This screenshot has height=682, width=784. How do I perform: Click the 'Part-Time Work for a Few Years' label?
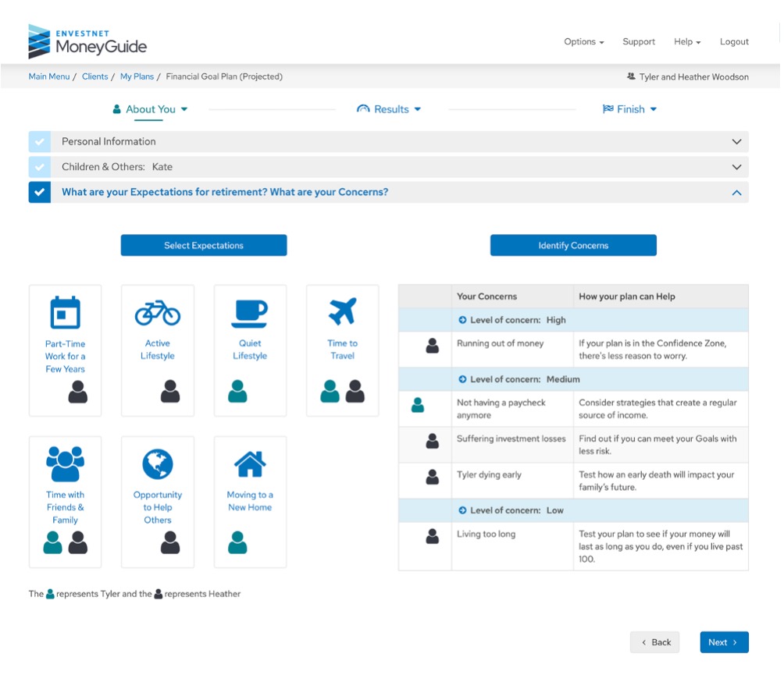point(65,357)
